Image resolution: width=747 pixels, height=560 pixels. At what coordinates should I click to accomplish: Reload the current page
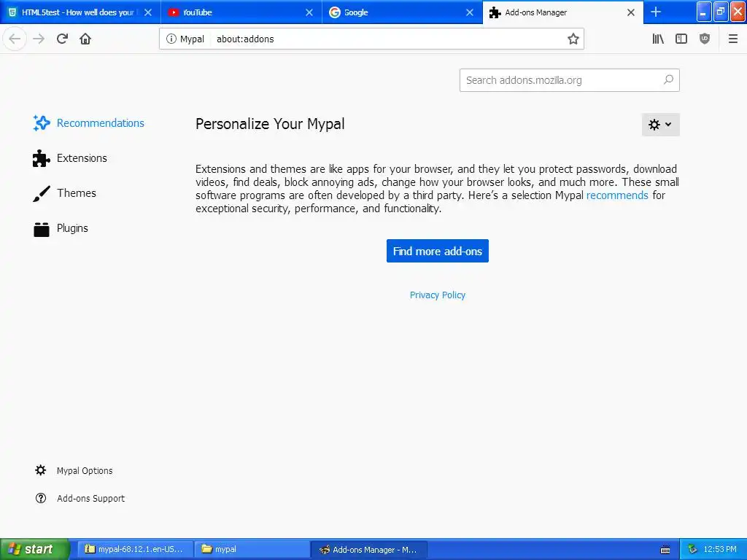62,39
